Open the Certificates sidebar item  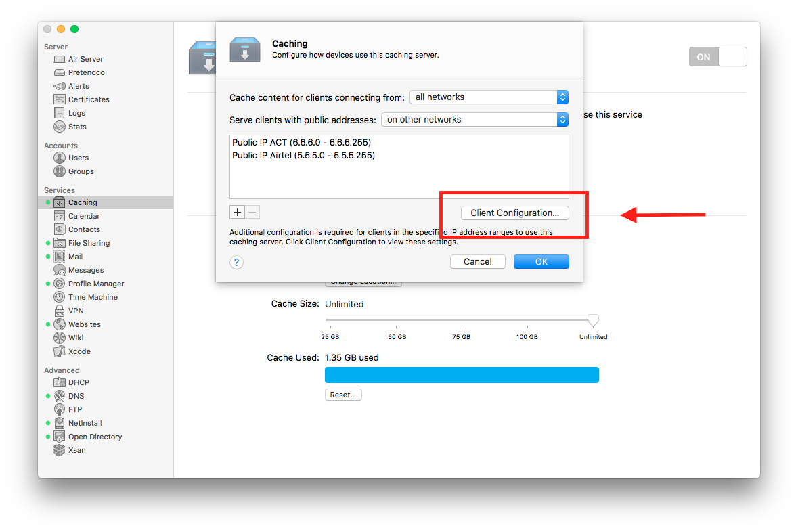pos(89,99)
